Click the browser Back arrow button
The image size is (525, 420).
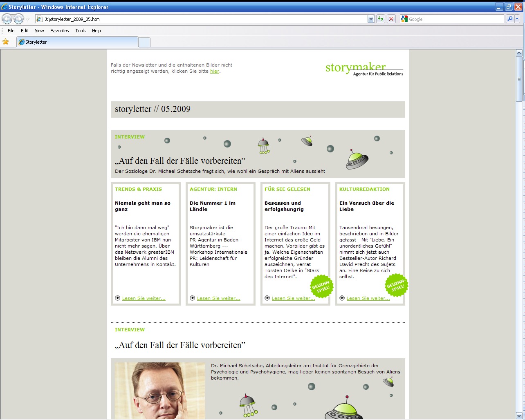7,19
